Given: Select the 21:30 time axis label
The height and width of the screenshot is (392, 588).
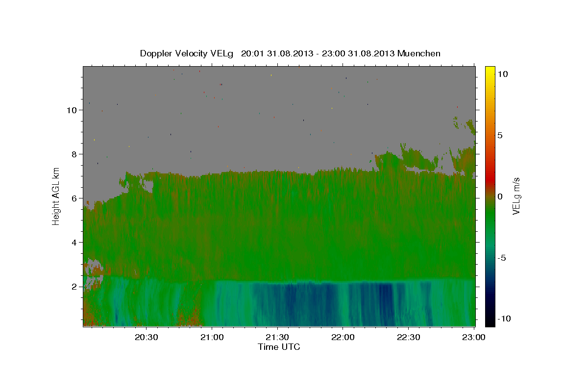Looking at the screenshot, I should 277,337.
